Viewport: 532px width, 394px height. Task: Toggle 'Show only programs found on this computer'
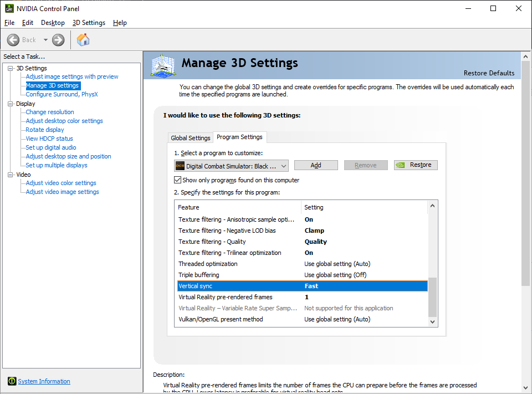click(177, 180)
